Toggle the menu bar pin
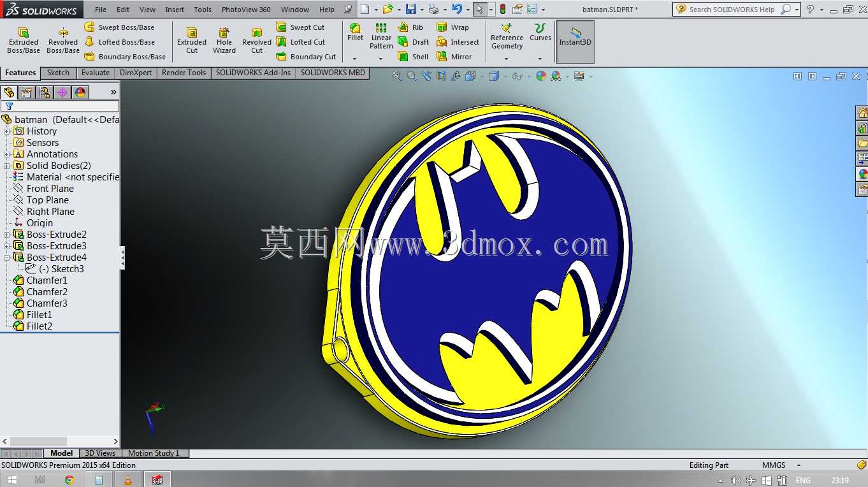The width and height of the screenshot is (868, 487). [x=347, y=10]
